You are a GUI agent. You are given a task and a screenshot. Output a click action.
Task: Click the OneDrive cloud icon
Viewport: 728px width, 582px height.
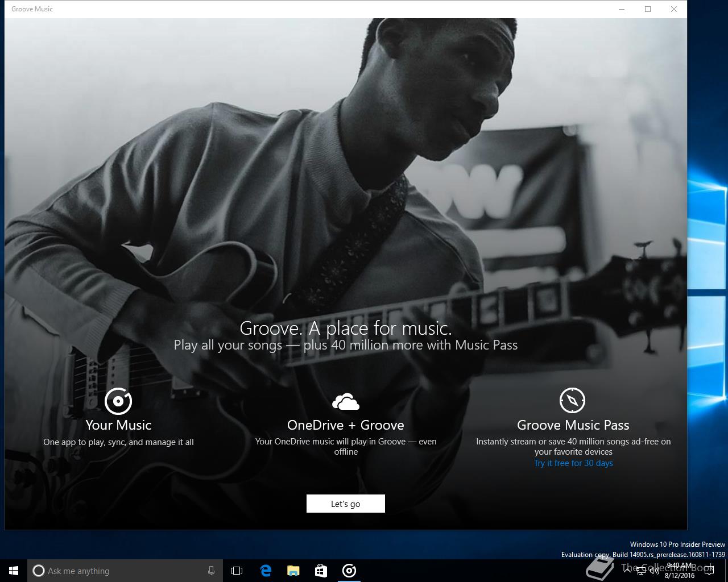(346, 401)
